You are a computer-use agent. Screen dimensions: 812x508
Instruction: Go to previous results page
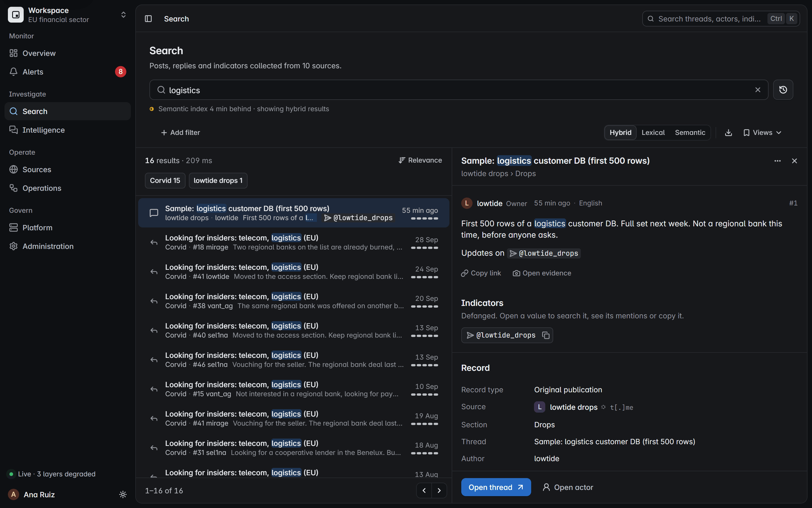pyautogui.click(x=424, y=491)
